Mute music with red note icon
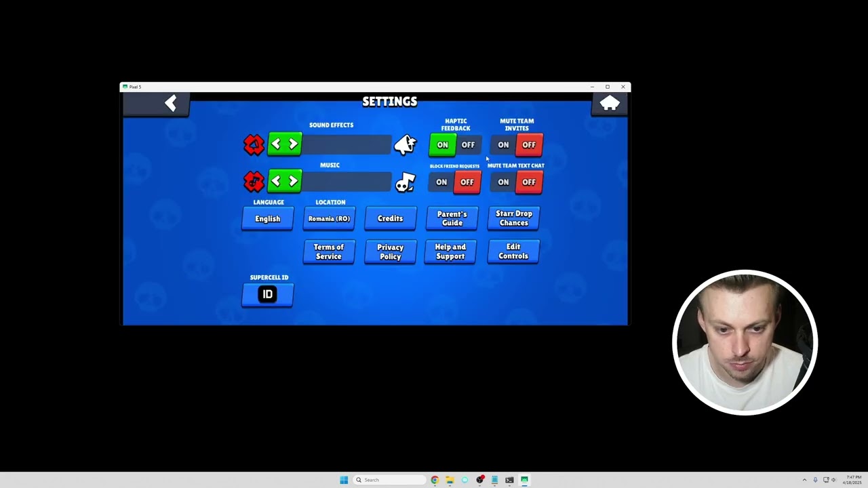The width and height of the screenshot is (868, 488). pyautogui.click(x=254, y=181)
